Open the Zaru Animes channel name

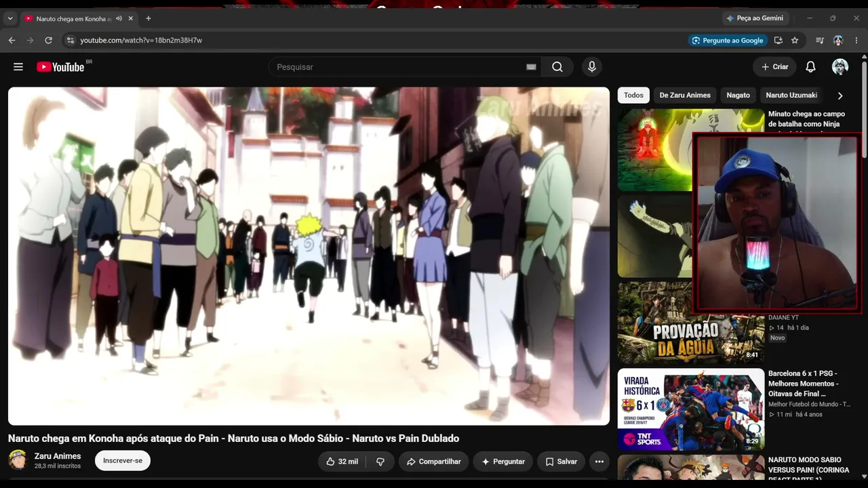[58, 456]
